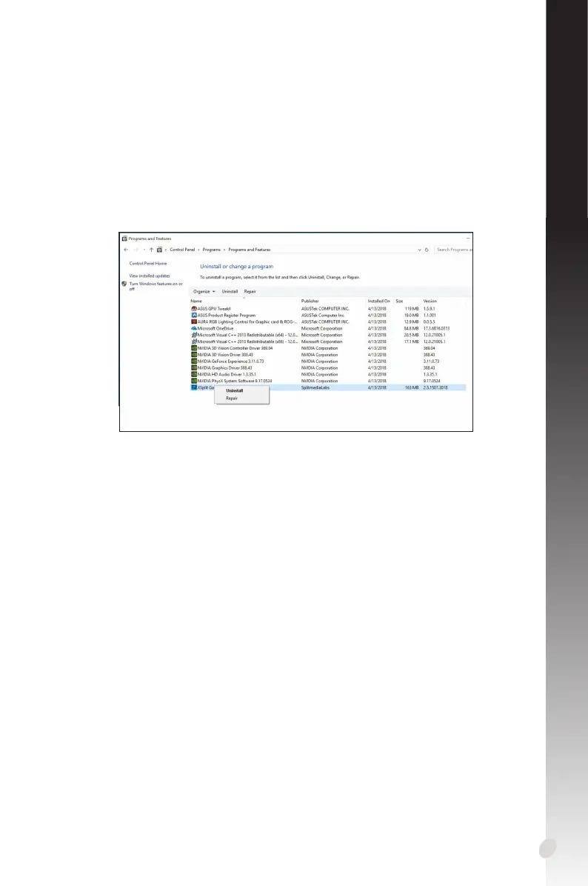The width and height of the screenshot is (588, 886).
Task: Click the Programs and Features breadcrumb
Action: pyautogui.click(x=249, y=250)
